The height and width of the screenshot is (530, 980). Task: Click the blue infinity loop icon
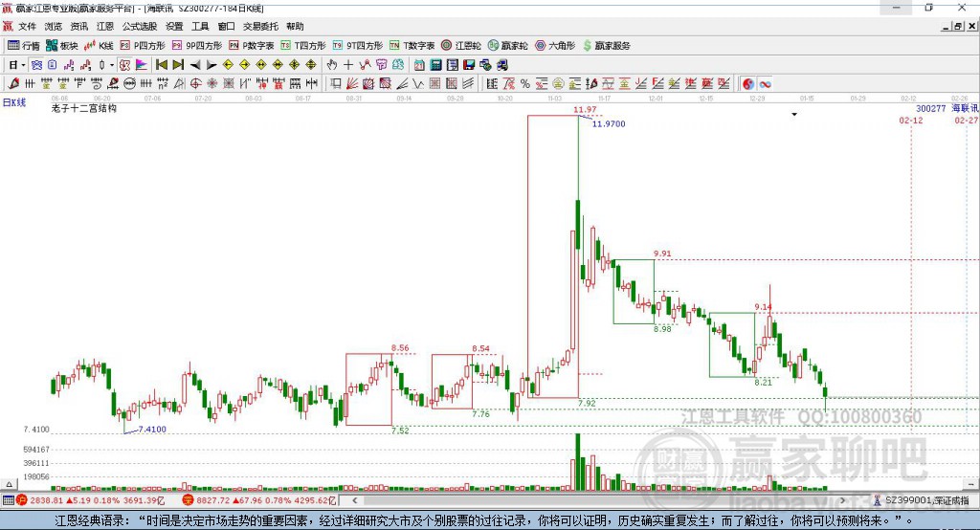(765, 84)
